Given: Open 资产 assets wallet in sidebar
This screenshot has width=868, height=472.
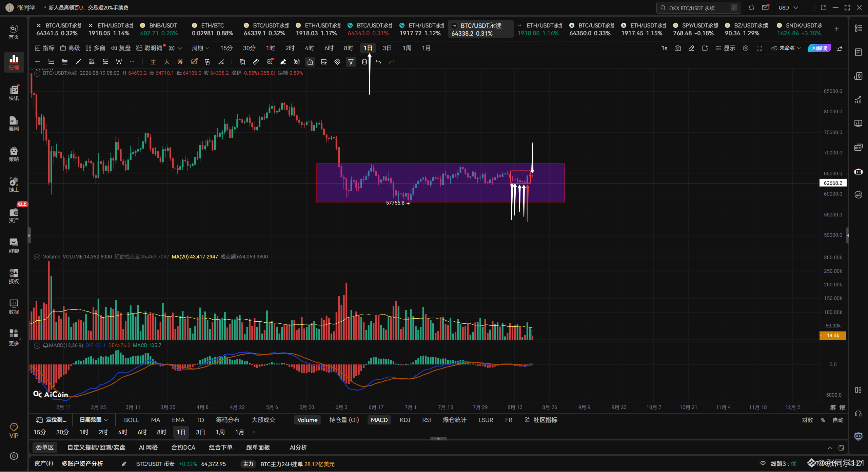Looking at the screenshot, I should coord(14,215).
